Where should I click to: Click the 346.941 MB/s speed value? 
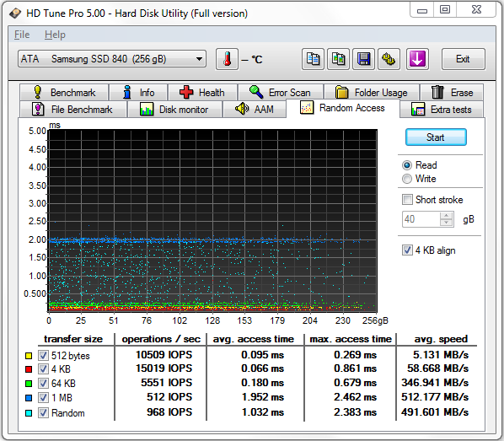435,383
